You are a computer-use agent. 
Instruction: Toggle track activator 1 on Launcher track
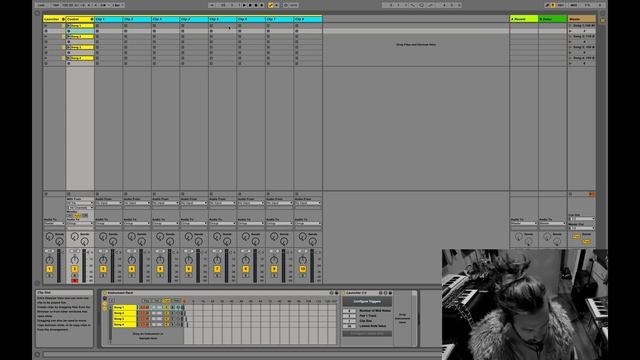(x=49, y=269)
